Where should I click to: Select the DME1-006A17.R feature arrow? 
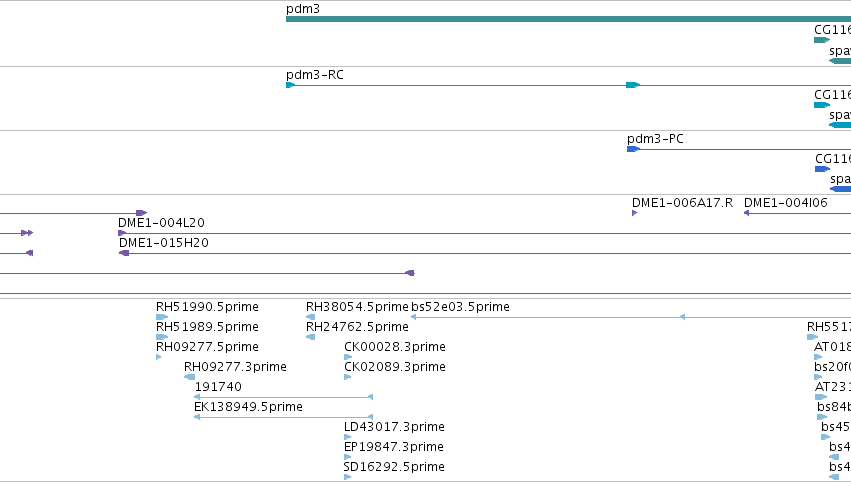pyautogui.click(x=634, y=213)
